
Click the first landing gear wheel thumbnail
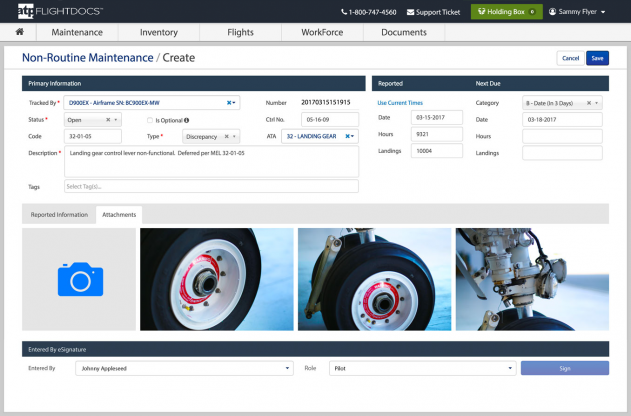click(217, 279)
